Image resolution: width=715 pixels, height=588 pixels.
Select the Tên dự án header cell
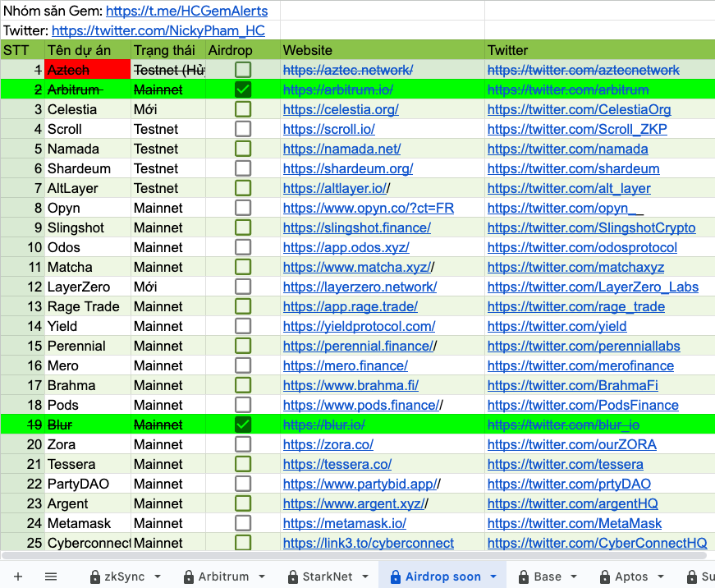click(88, 50)
